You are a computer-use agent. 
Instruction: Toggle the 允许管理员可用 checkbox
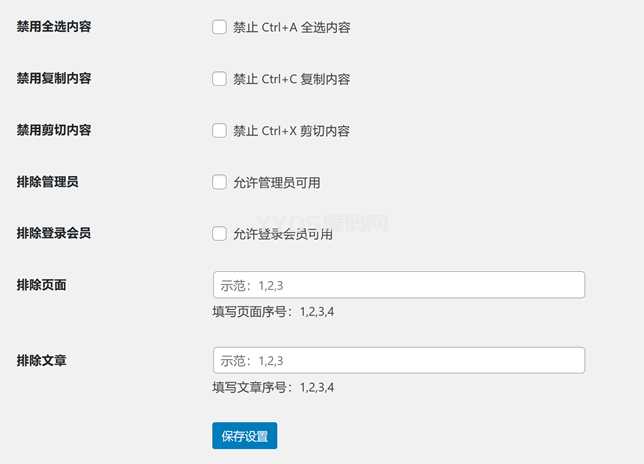point(219,182)
